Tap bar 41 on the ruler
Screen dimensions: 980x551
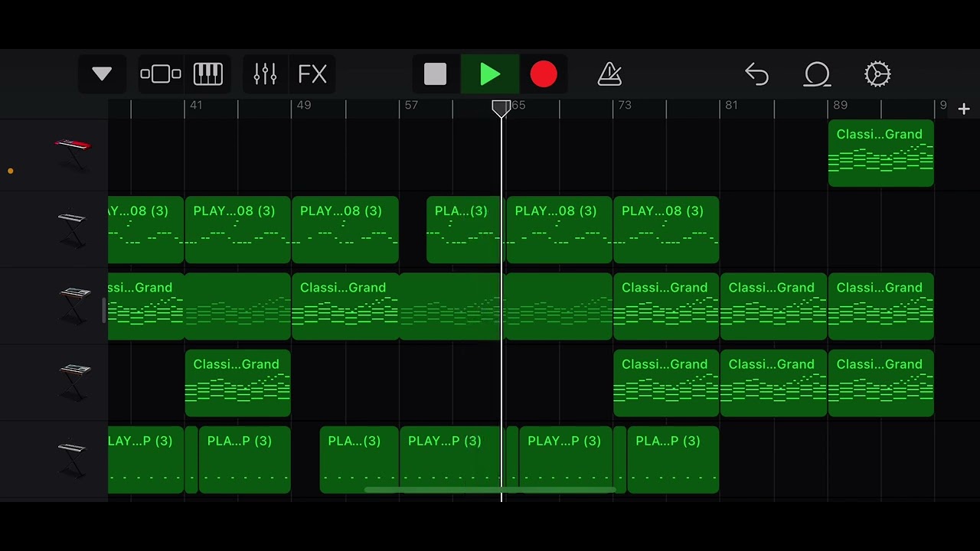(x=196, y=106)
